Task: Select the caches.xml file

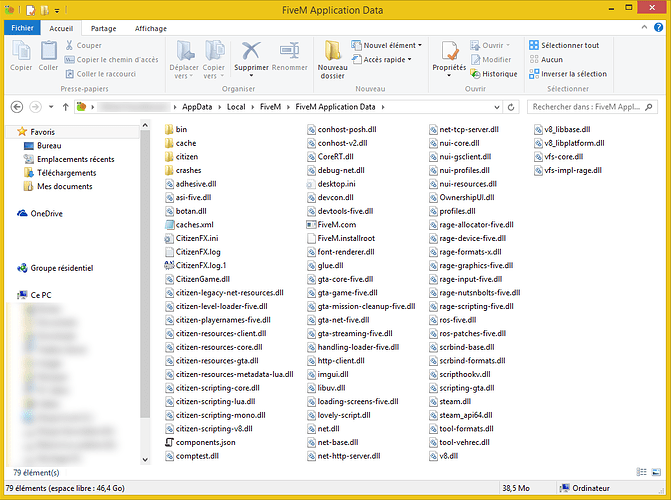Action: pos(189,224)
